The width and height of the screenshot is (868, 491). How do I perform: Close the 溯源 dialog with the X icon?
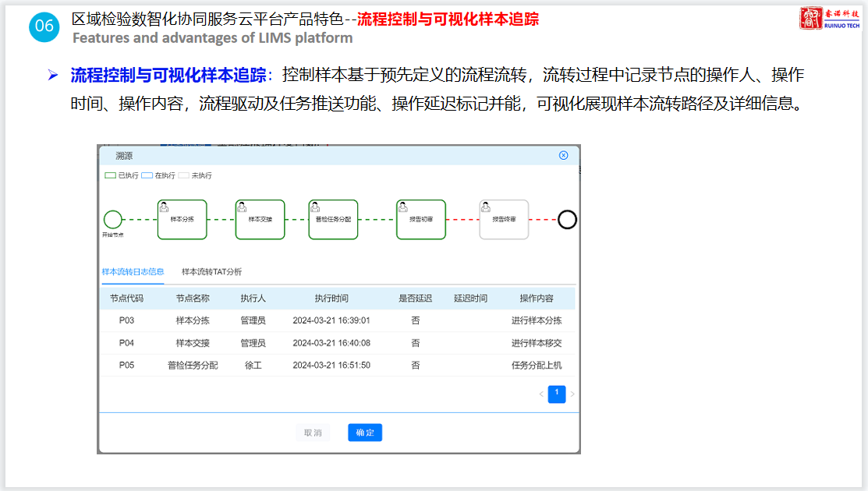(564, 155)
